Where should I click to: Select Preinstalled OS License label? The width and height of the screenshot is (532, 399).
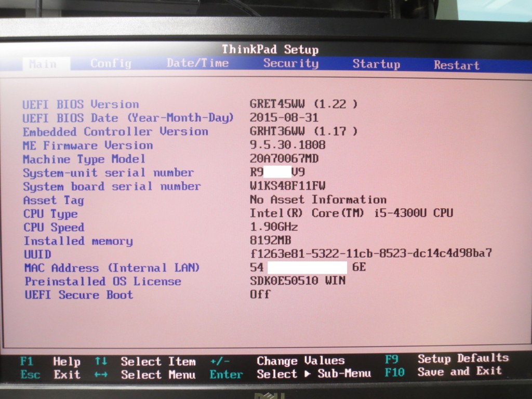point(103,281)
